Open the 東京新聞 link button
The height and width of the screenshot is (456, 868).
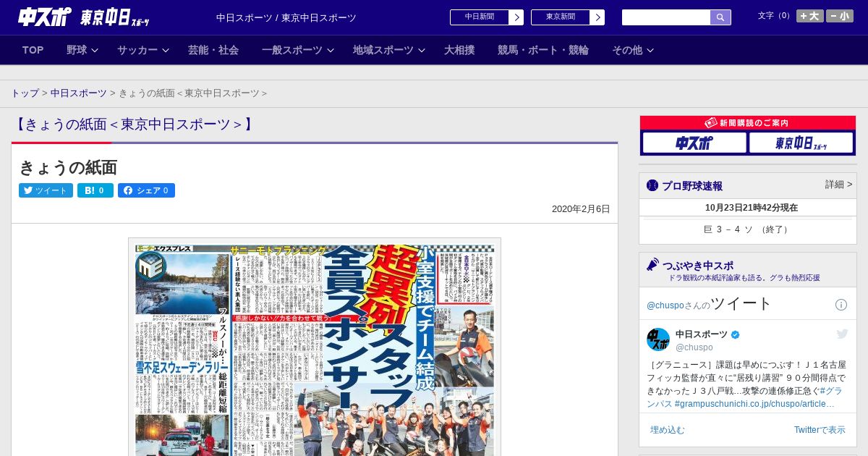point(561,17)
